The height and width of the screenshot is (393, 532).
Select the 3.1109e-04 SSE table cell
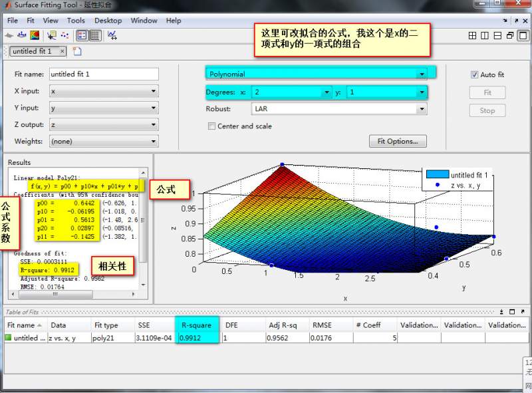coord(156,338)
